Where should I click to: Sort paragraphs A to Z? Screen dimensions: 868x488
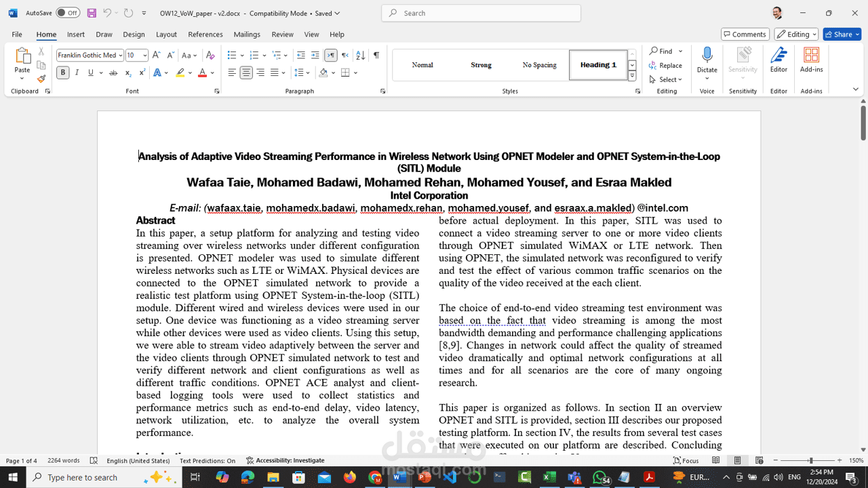tap(361, 56)
